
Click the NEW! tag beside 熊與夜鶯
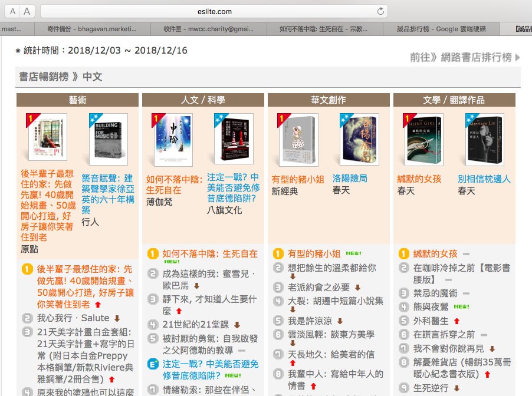461,307
